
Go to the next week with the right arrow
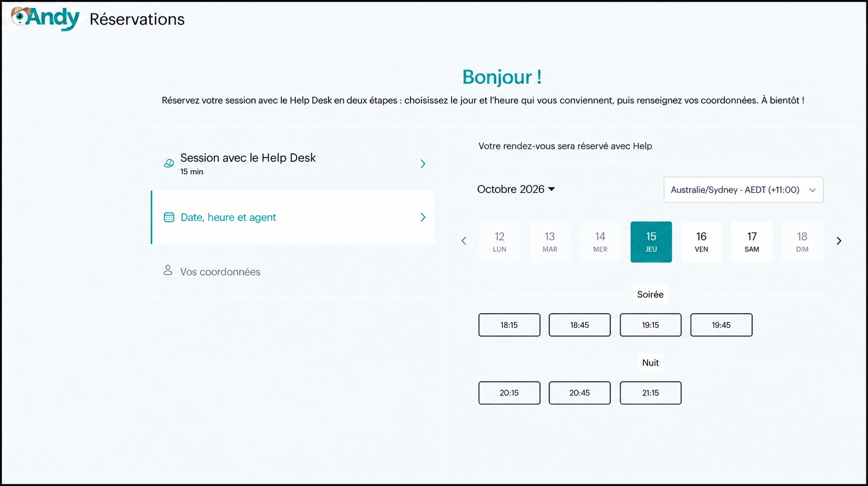(x=839, y=241)
